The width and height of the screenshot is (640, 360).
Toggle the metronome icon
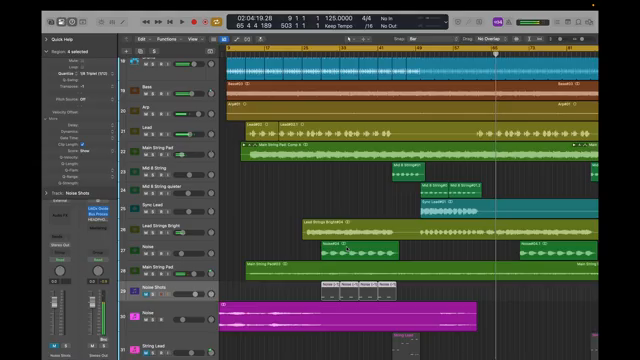point(509,22)
